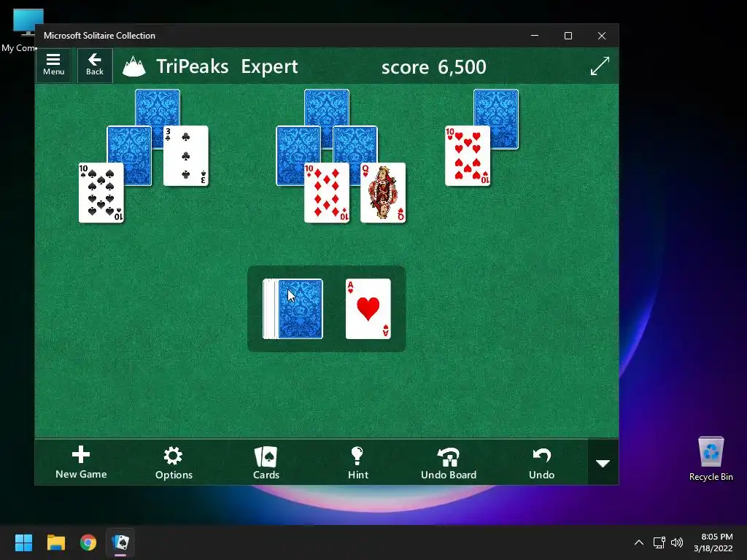Open the Options gear
The width and height of the screenshot is (747, 560).
pyautogui.click(x=174, y=462)
